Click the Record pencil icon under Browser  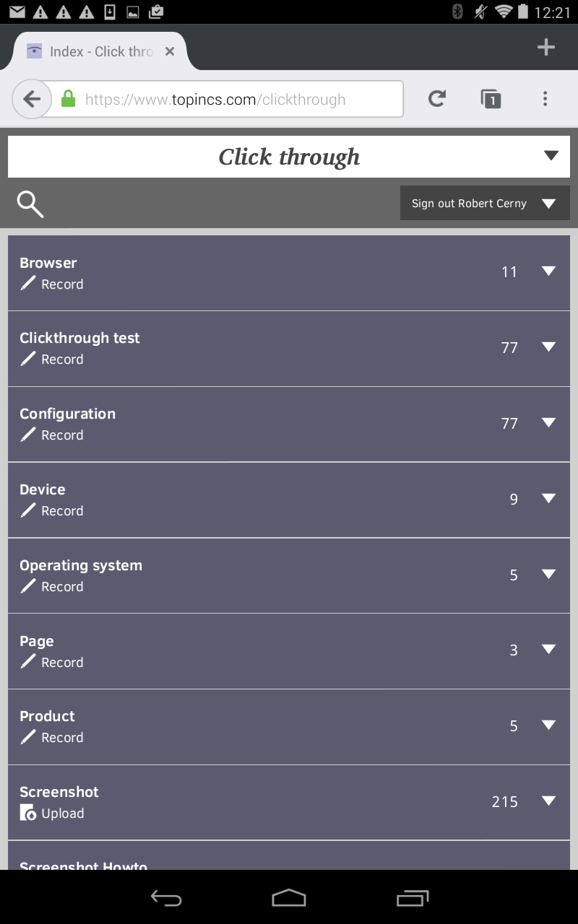click(28, 284)
